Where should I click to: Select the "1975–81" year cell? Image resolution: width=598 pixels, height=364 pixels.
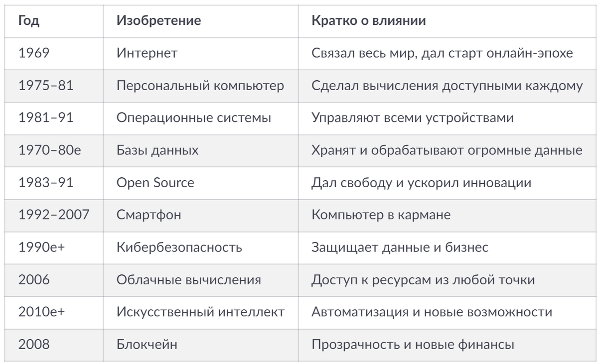(x=54, y=86)
